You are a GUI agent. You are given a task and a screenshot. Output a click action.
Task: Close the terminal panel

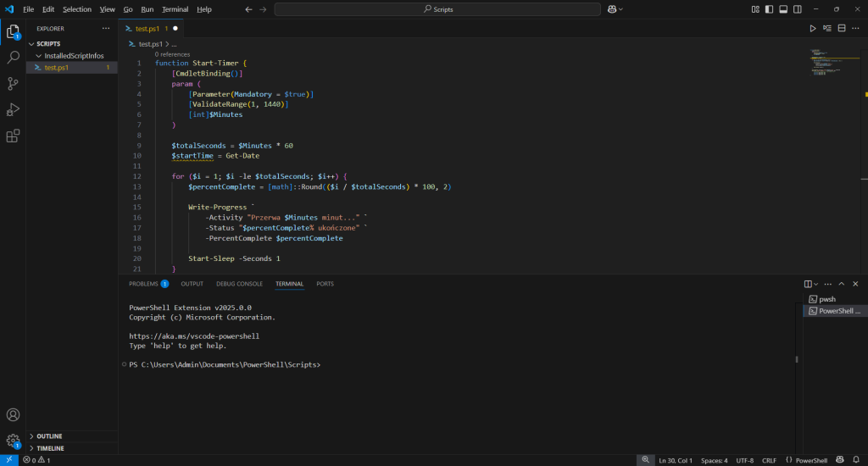(x=855, y=284)
